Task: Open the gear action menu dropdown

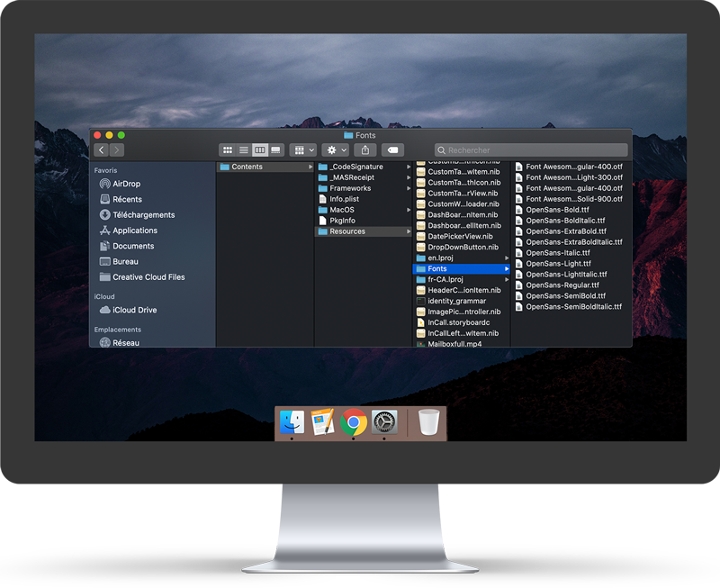Action: pos(336,149)
